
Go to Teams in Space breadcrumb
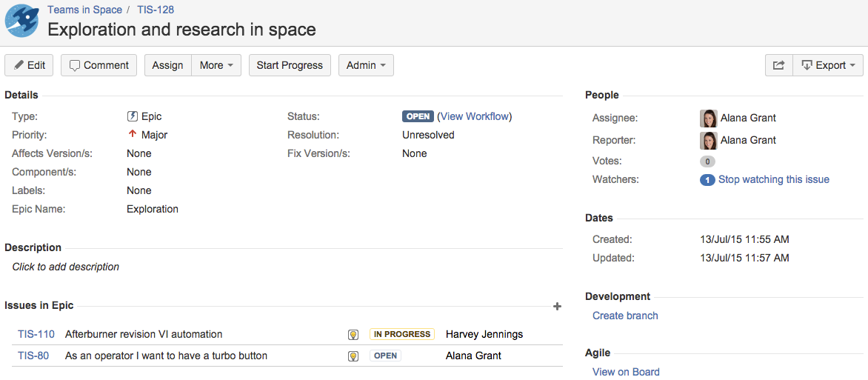click(84, 10)
